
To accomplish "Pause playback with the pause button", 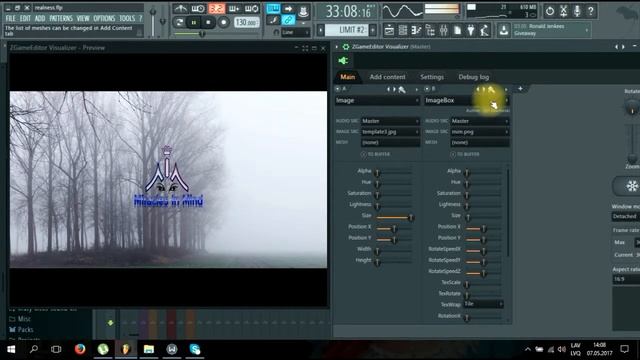I will [x=193, y=22].
